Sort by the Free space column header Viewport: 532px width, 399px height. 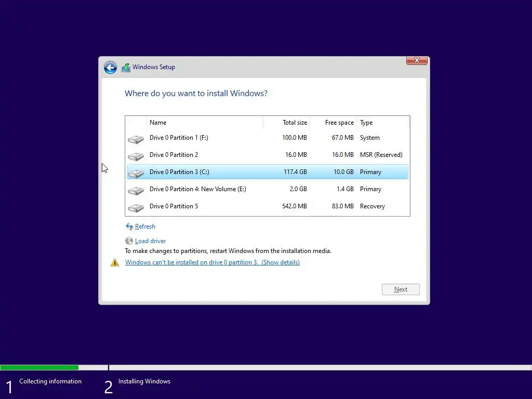(334, 123)
